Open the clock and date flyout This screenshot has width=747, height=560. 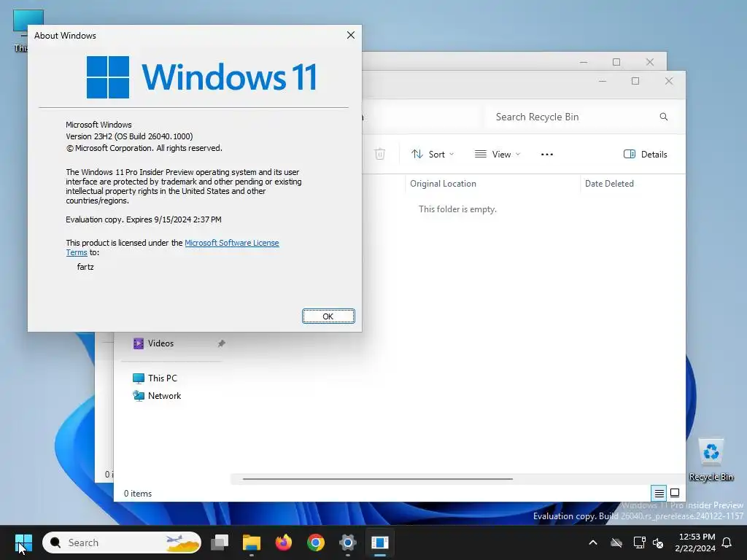[x=695, y=542]
